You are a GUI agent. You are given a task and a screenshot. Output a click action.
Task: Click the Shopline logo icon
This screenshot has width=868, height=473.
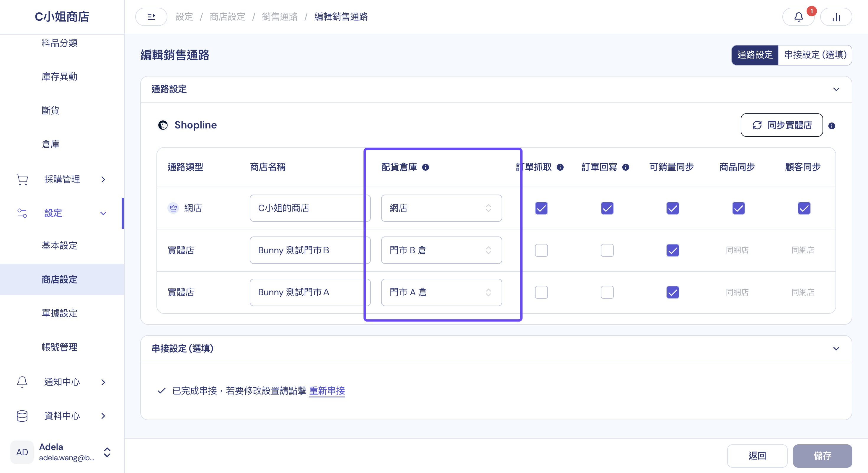pyautogui.click(x=163, y=125)
